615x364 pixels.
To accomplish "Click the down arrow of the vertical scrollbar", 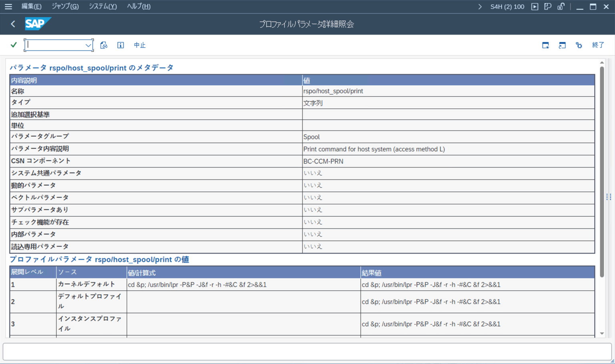I will click(x=602, y=334).
